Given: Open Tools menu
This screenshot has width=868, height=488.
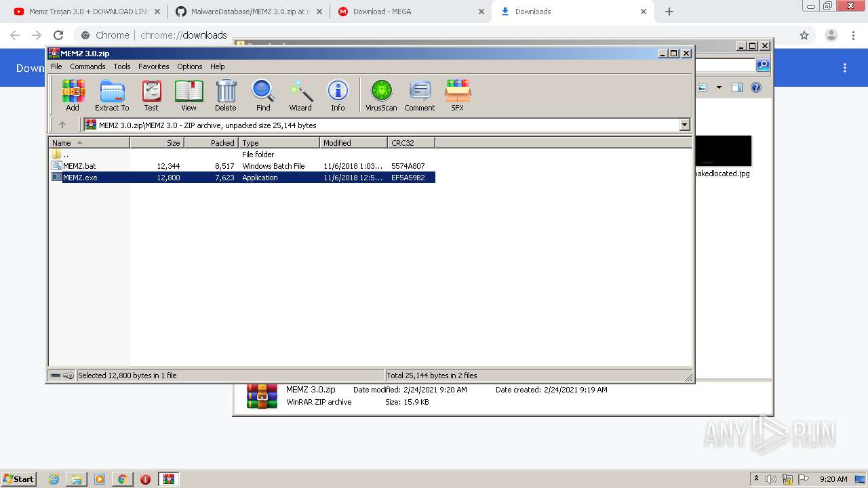Looking at the screenshot, I should pos(122,66).
